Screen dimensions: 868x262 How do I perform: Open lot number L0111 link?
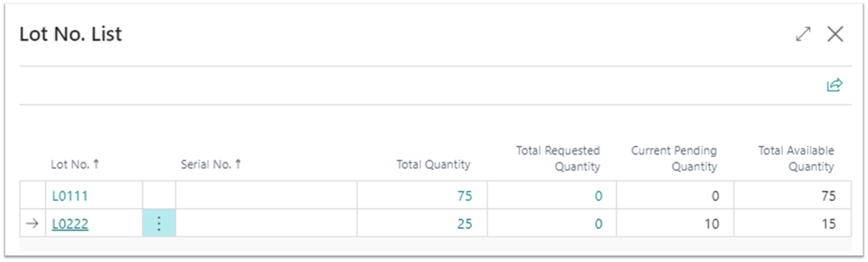(69, 196)
